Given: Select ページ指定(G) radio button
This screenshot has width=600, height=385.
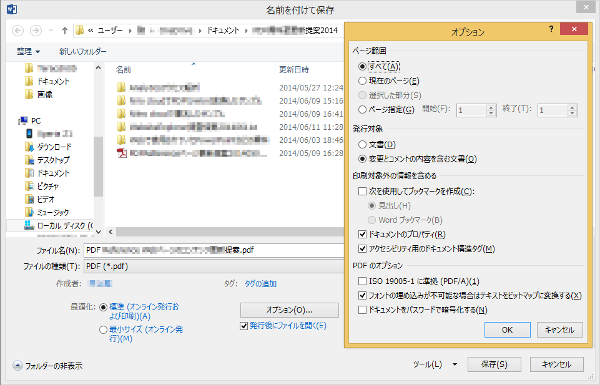Looking at the screenshot, I should point(362,110).
